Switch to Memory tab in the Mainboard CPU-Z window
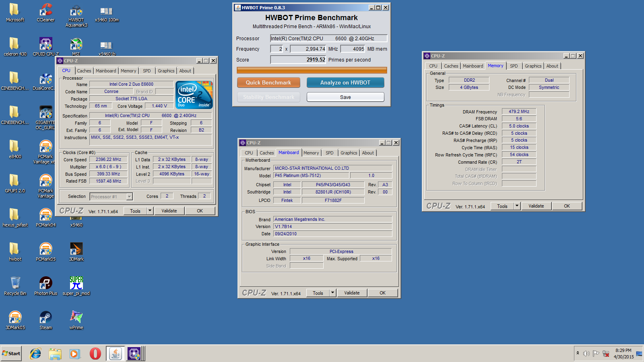 pyautogui.click(x=311, y=153)
